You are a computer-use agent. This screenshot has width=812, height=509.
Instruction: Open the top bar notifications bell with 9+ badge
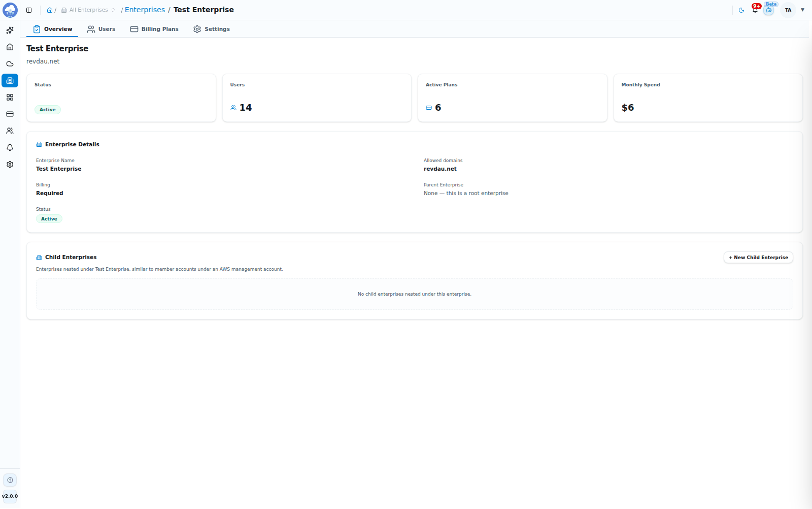pyautogui.click(x=755, y=9)
